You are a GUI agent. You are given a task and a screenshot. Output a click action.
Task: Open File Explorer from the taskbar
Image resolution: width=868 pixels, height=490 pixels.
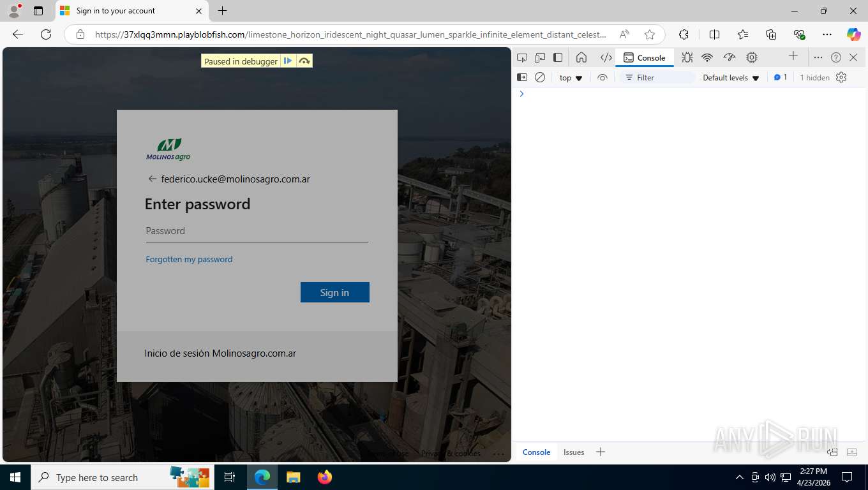(x=293, y=477)
